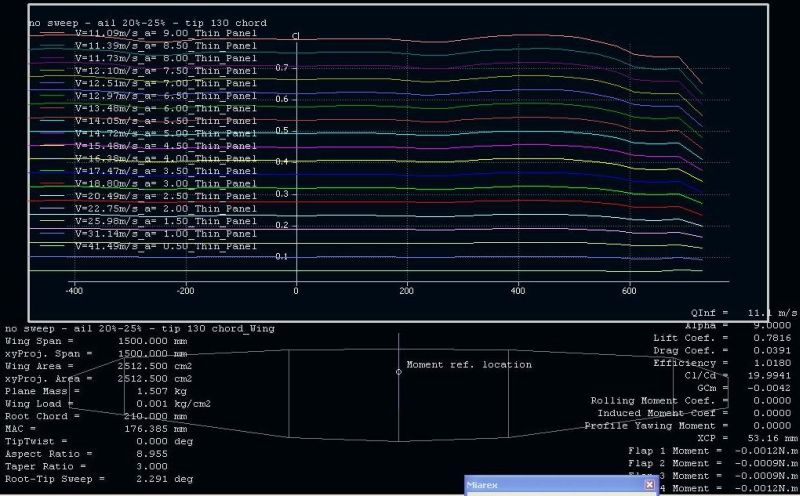The width and height of the screenshot is (800, 496).
Task: Select legend entry V=15.48m/s a= 4.50
Action: tap(149, 146)
